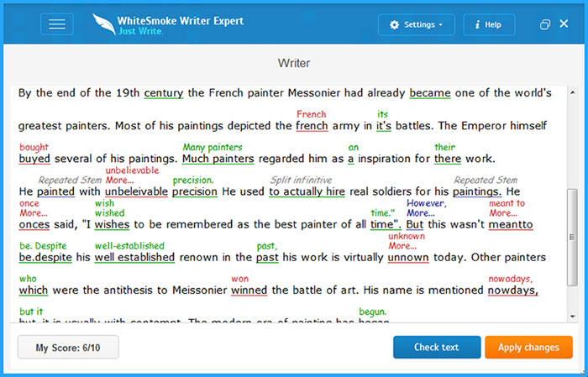
Task: Click the misspelled word 'unbeleivable'
Action: click(136, 191)
